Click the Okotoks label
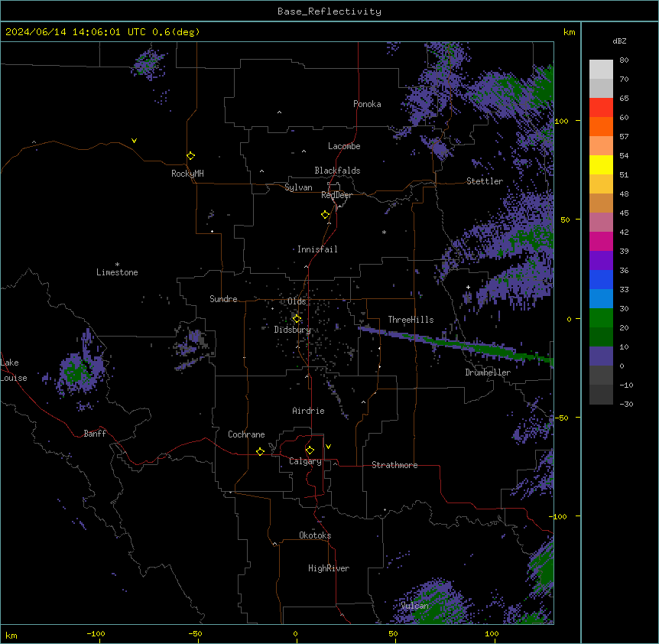 [x=315, y=535]
